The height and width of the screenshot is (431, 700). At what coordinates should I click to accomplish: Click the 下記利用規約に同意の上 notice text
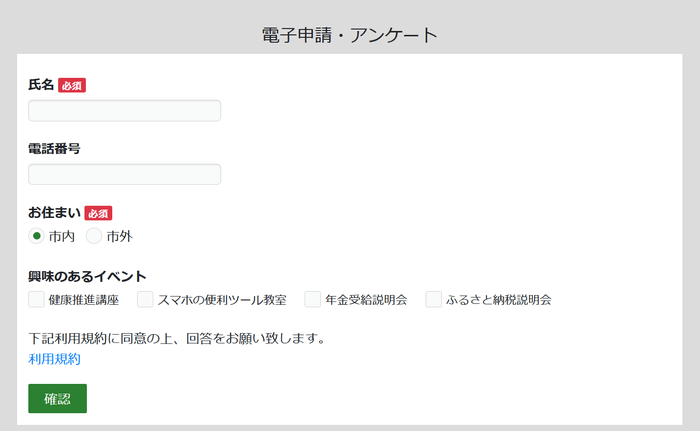tap(177, 339)
